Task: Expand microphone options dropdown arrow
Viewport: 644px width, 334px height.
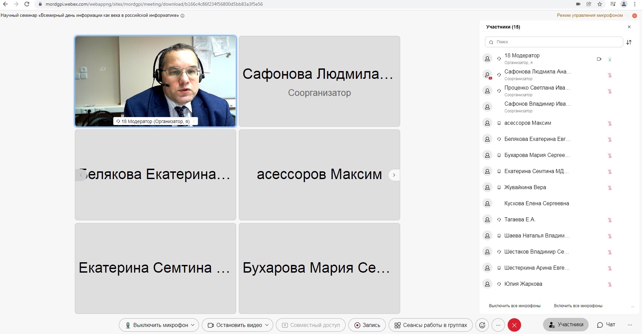Action: pos(193,325)
